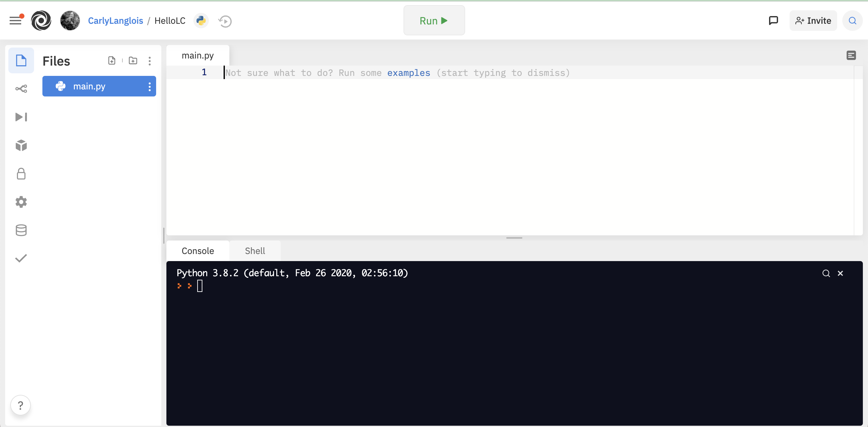Click the Invite button
The image size is (868, 427).
click(x=813, y=21)
